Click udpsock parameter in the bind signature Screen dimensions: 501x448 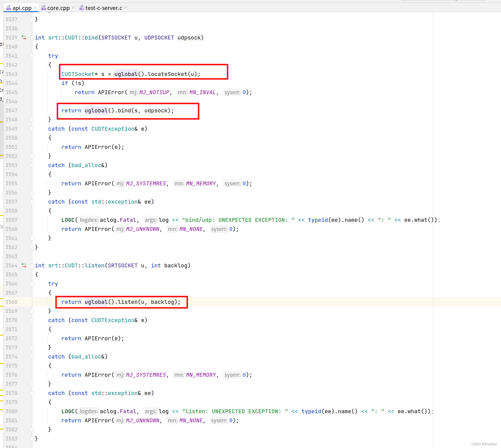tap(189, 38)
